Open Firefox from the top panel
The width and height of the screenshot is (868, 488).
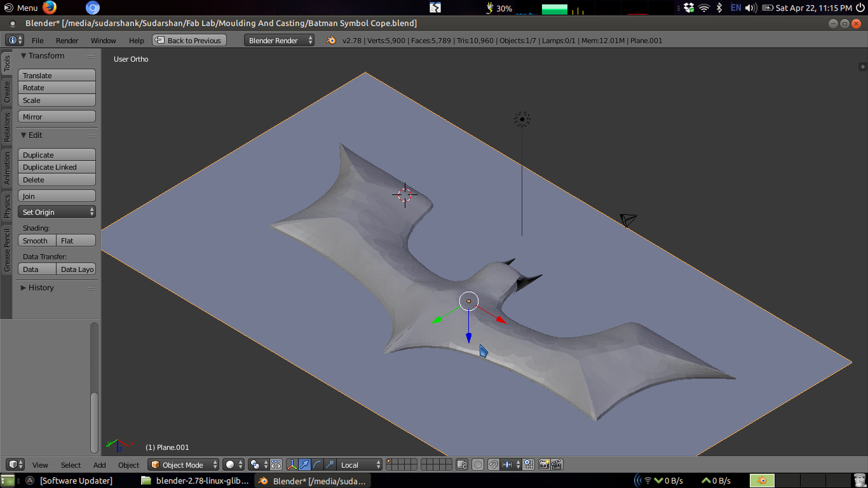[x=50, y=8]
